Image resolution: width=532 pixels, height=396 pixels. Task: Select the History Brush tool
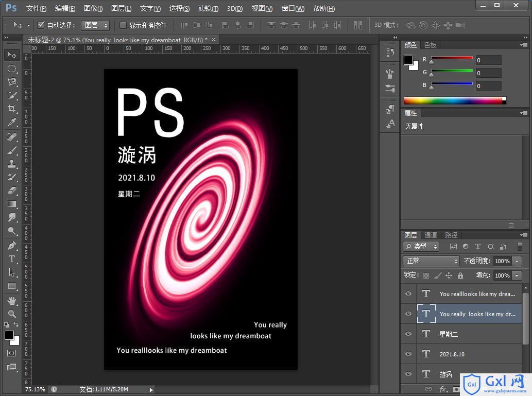(12, 177)
